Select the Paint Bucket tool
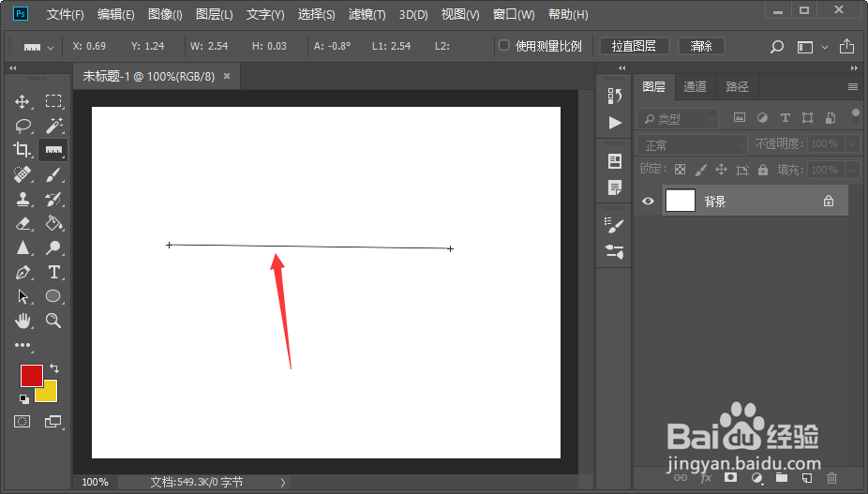868x494 pixels. pyautogui.click(x=53, y=223)
